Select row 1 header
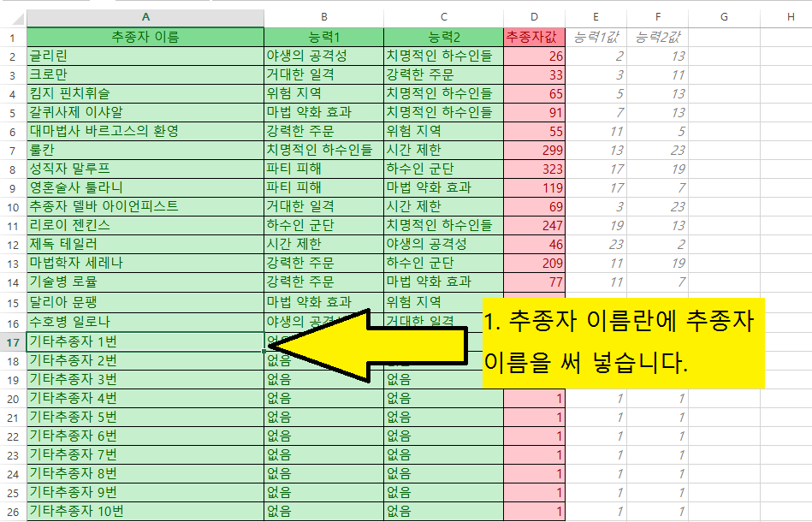 tap(13, 37)
